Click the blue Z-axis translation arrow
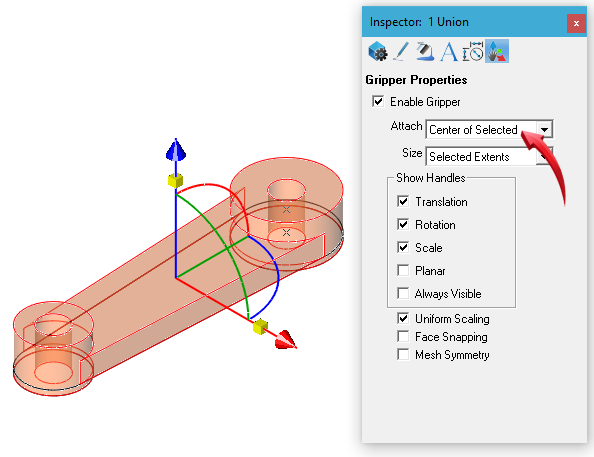The image size is (594, 457). pos(176,150)
